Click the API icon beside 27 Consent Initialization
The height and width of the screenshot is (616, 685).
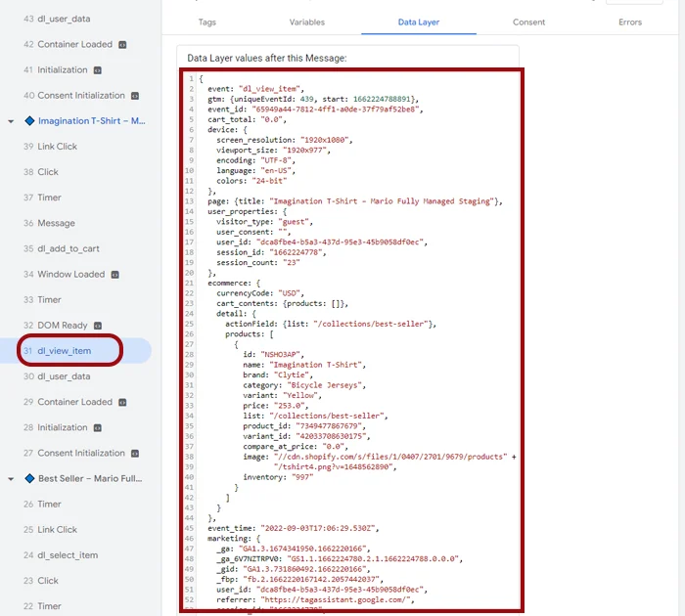coord(135,453)
